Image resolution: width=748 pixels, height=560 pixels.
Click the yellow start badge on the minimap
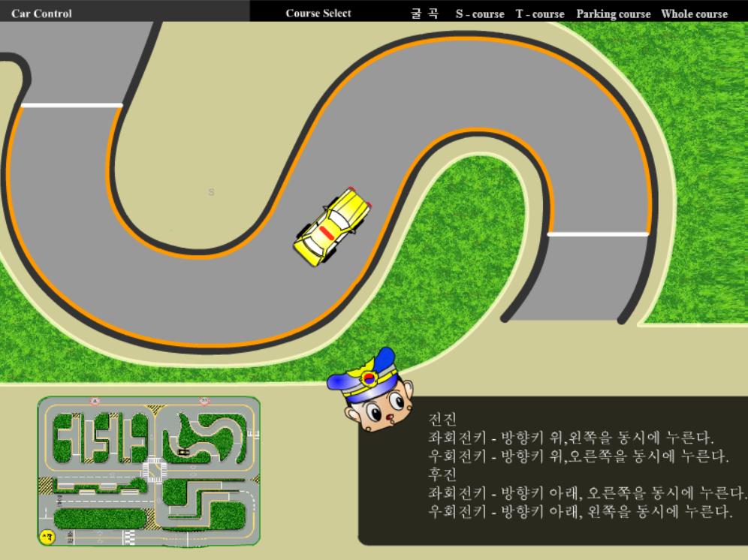coord(47,535)
